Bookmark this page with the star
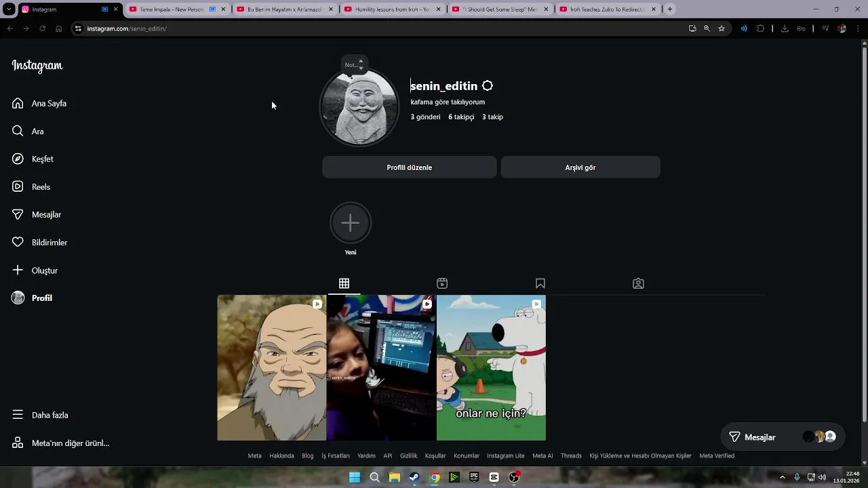Image resolution: width=868 pixels, height=488 pixels. [x=722, y=28]
